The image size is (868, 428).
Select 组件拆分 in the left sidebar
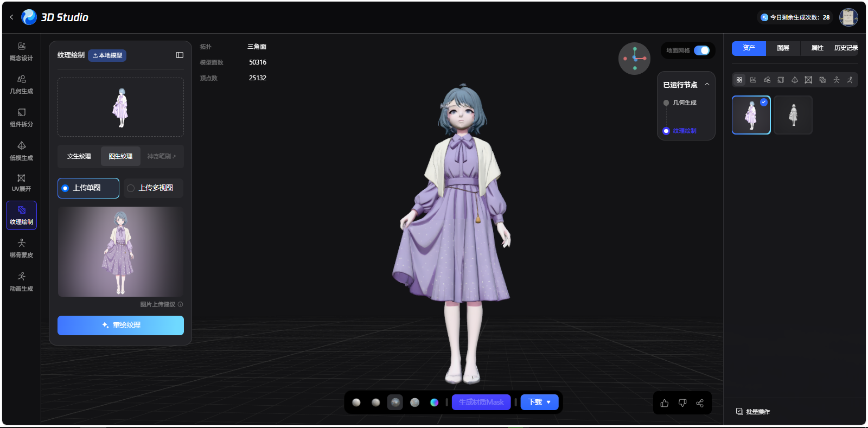click(21, 118)
